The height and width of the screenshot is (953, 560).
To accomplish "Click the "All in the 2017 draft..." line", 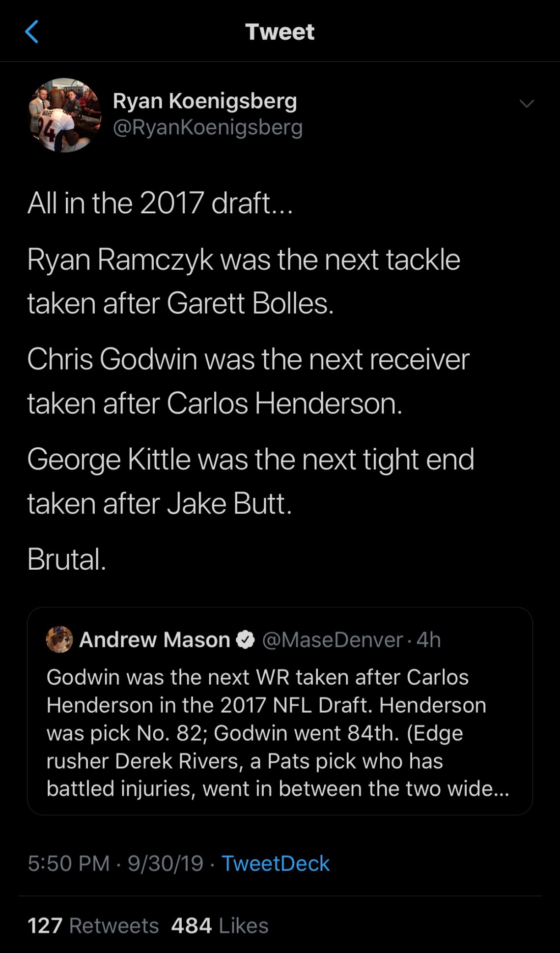I will click(x=160, y=202).
